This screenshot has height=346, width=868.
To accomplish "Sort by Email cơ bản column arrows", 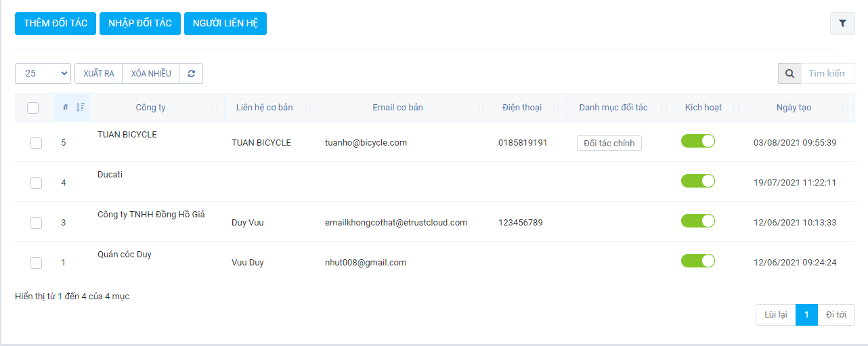I will click(x=481, y=108).
